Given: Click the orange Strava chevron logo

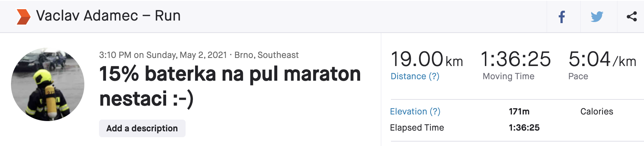Looking at the screenshot, I should [23, 17].
